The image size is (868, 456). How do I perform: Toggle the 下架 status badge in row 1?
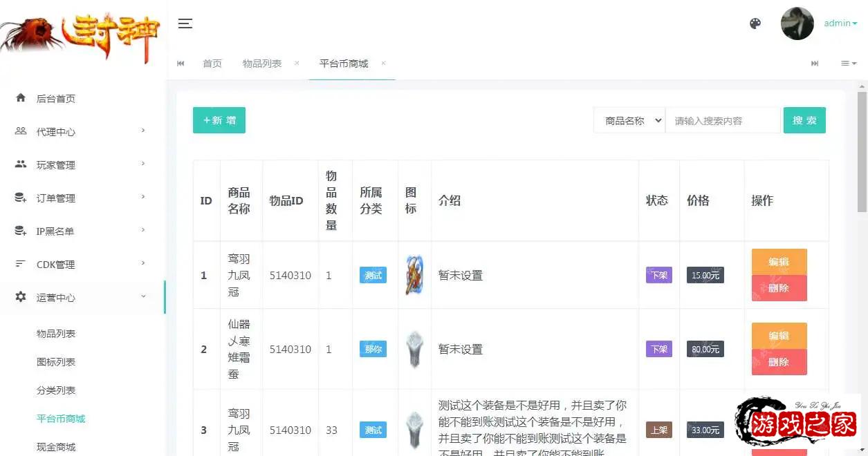(x=658, y=275)
